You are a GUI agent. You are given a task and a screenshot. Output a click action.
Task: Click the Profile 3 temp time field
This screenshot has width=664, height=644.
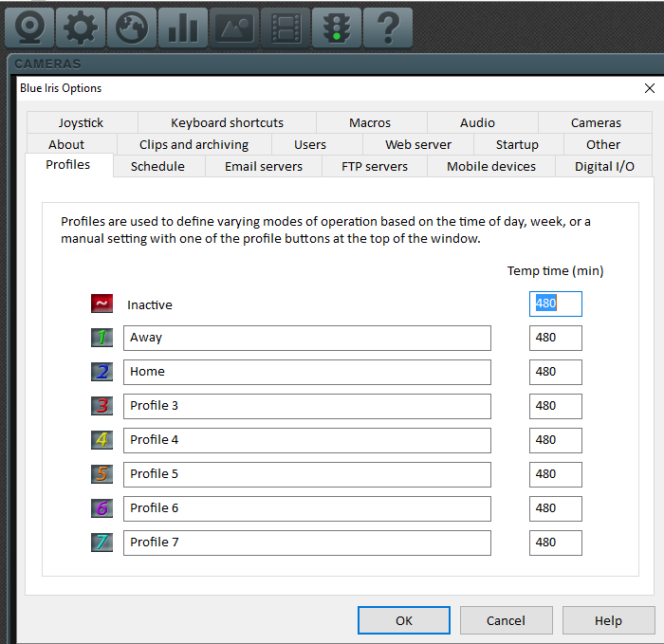556,406
